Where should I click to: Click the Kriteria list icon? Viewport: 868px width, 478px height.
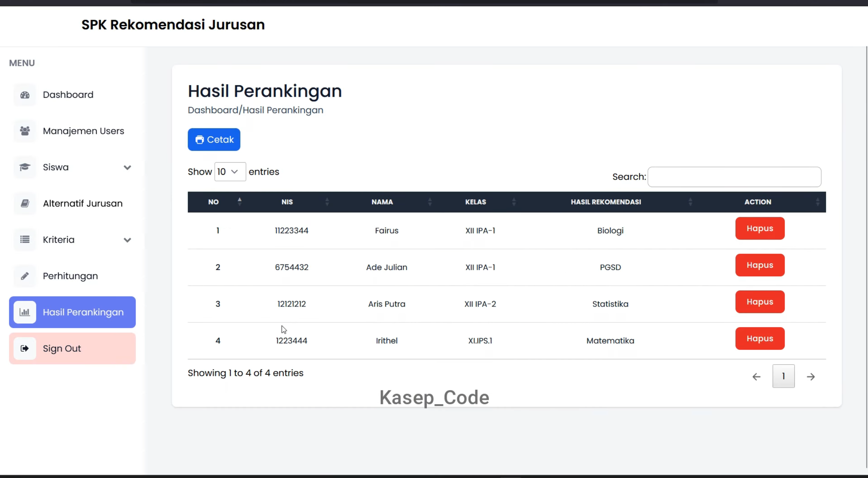(x=25, y=240)
